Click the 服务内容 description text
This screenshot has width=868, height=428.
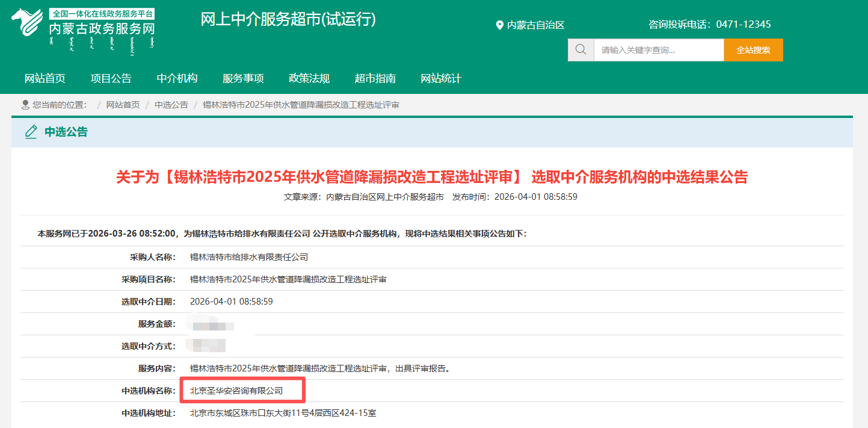coord(320,368)
